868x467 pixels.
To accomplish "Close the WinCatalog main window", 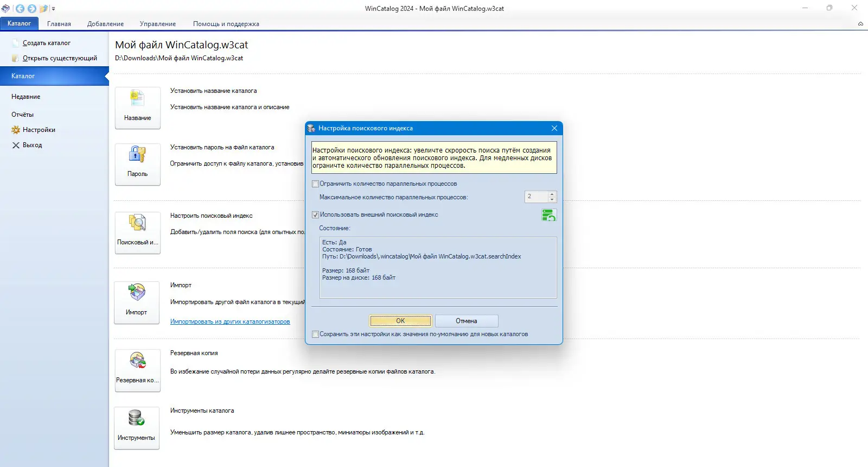I will (854, 8).
